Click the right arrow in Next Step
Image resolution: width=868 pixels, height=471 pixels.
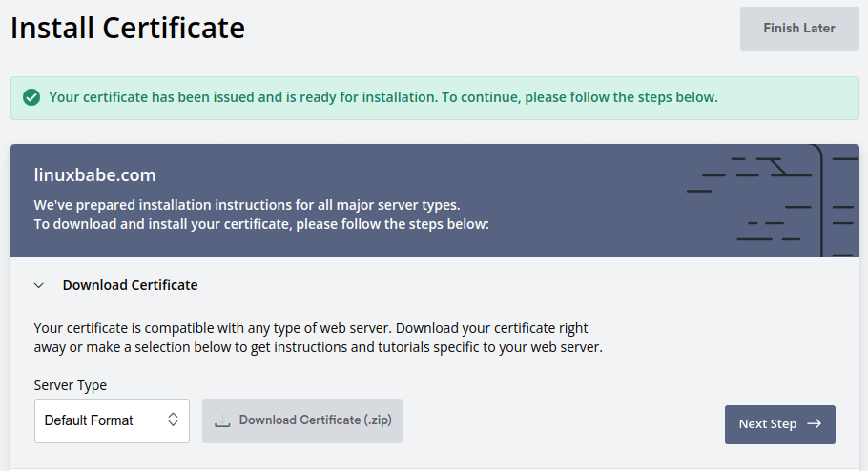point(814,424)
